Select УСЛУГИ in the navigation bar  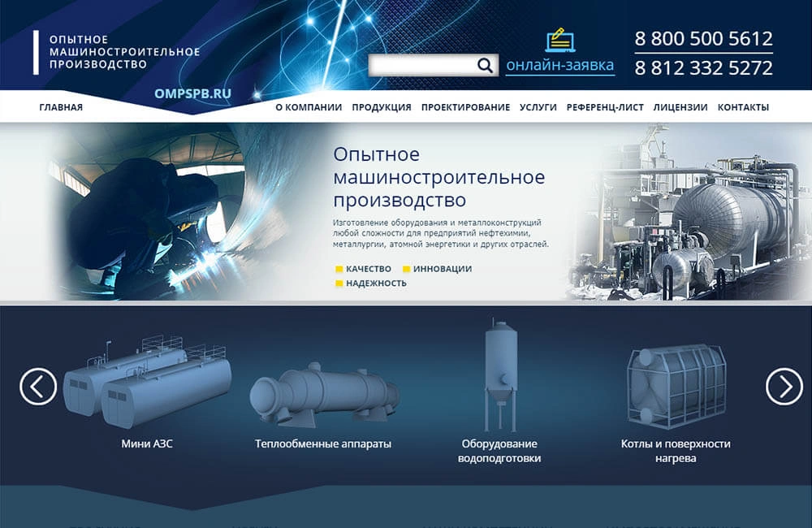pyautogui.click(x=538, y=107)
